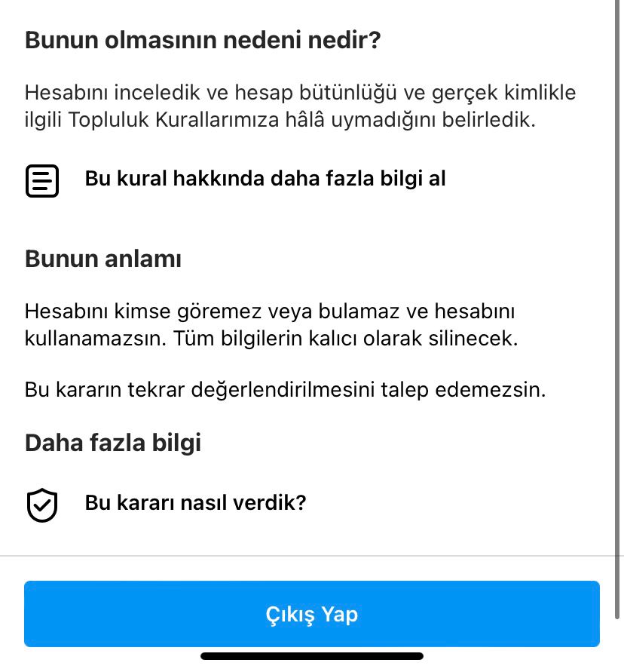
Task: Open 'Bu kural hakkında daha fazla bilgi al'
Action: (265, 179)
